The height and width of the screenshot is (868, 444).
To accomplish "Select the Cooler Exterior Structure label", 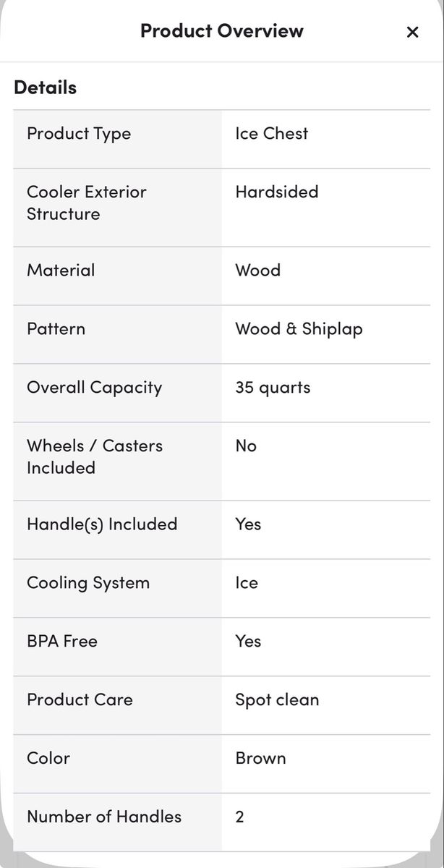I will point(86,203).
